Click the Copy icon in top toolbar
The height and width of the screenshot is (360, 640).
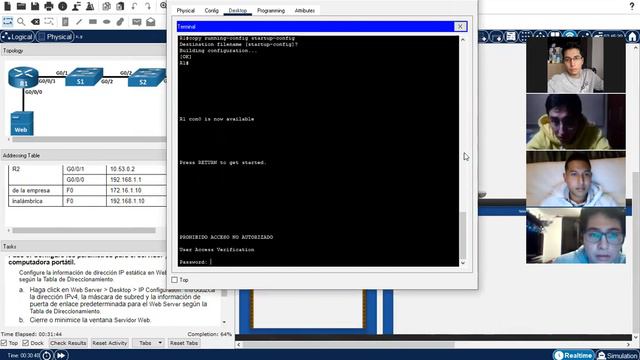coord(107,6)
